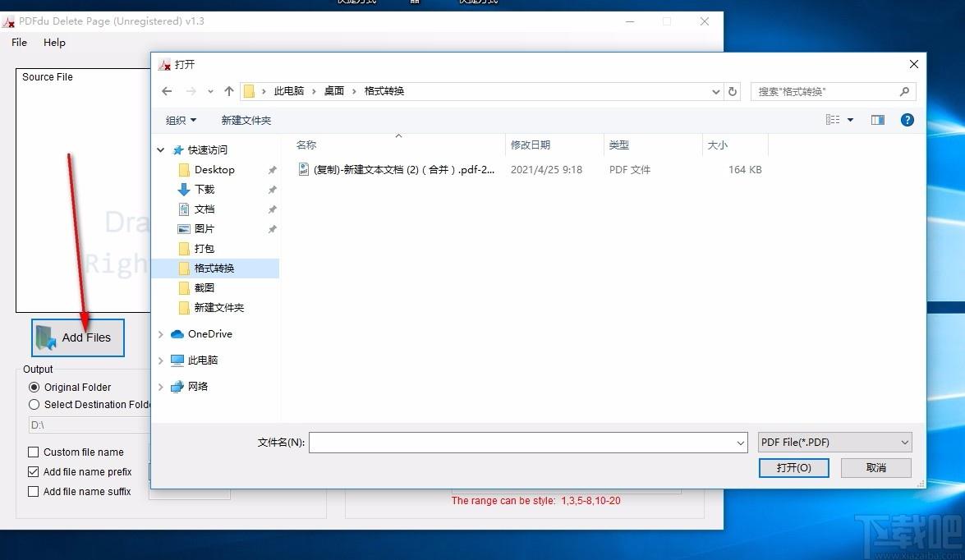The height and width of the screenshot is (560, 965).
Task: Toggle the preview pane icon
Action: (x=878, y=120)
